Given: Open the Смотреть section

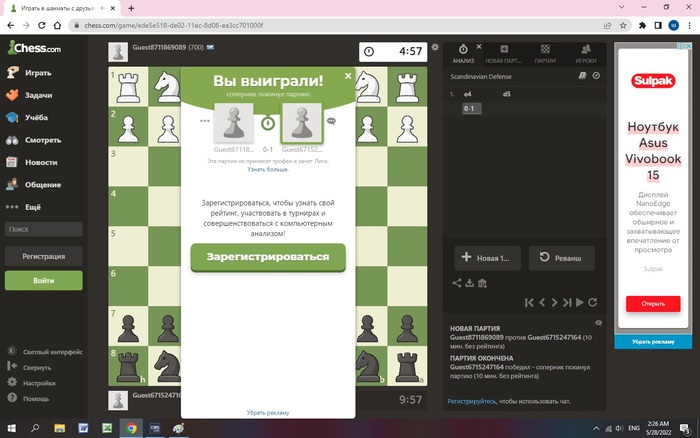Looking at the screenshot, I should pyautogui.click(x=33, y=140).
